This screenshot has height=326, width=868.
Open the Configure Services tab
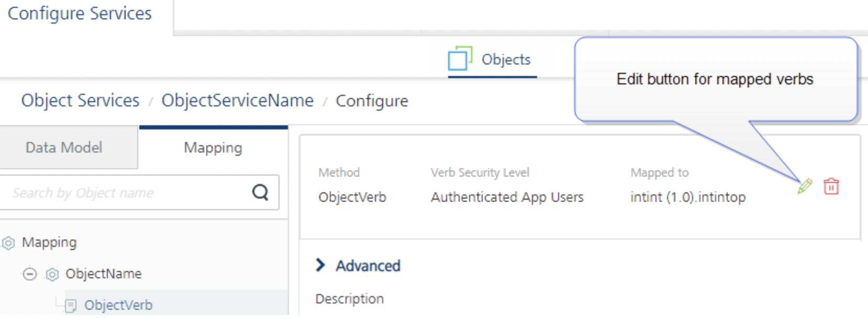[x=80, y=14]
